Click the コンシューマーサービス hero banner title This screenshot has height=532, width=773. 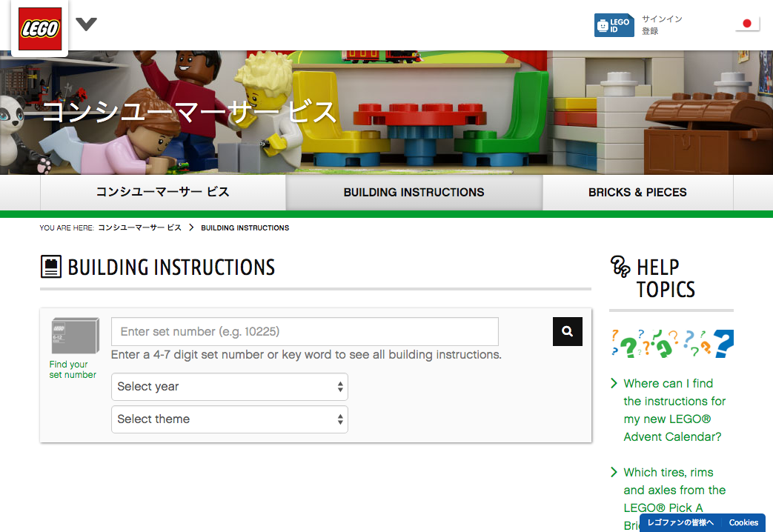click(x=190, y=112)
